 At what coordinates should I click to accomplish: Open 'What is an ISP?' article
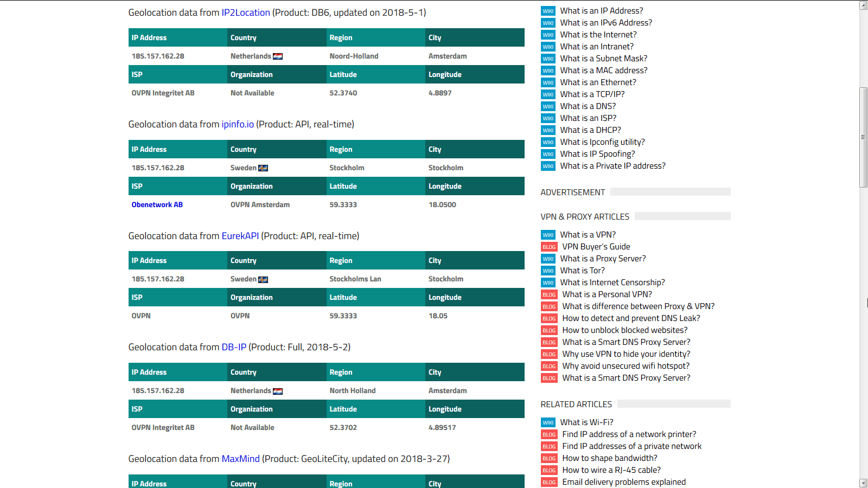pyautogui.click(x=588, y=118)
